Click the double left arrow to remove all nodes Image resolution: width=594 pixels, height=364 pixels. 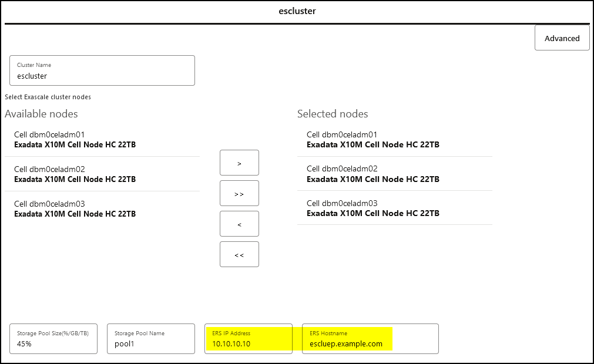(x=239, y=254)
